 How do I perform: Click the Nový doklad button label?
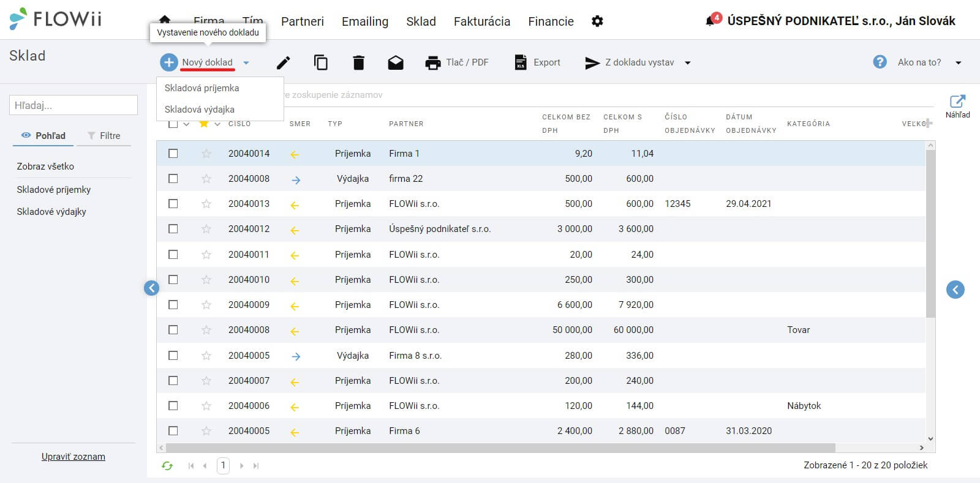pos(207,62)
